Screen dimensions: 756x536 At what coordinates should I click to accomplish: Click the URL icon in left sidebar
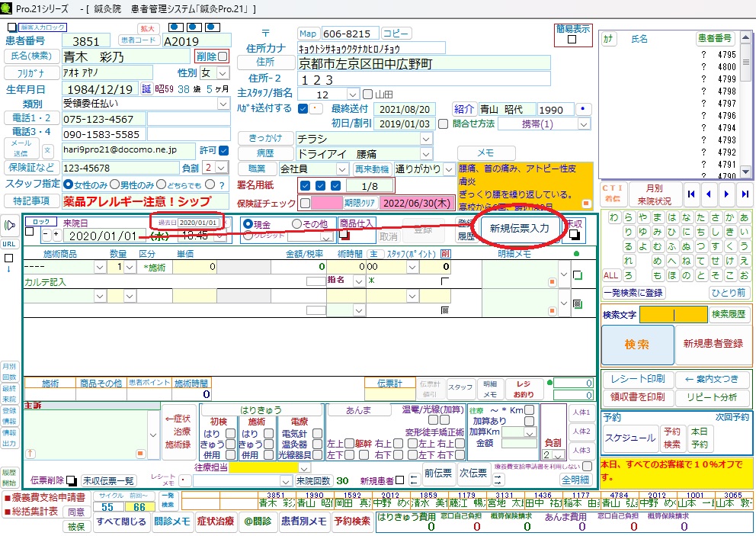point(8,244)
